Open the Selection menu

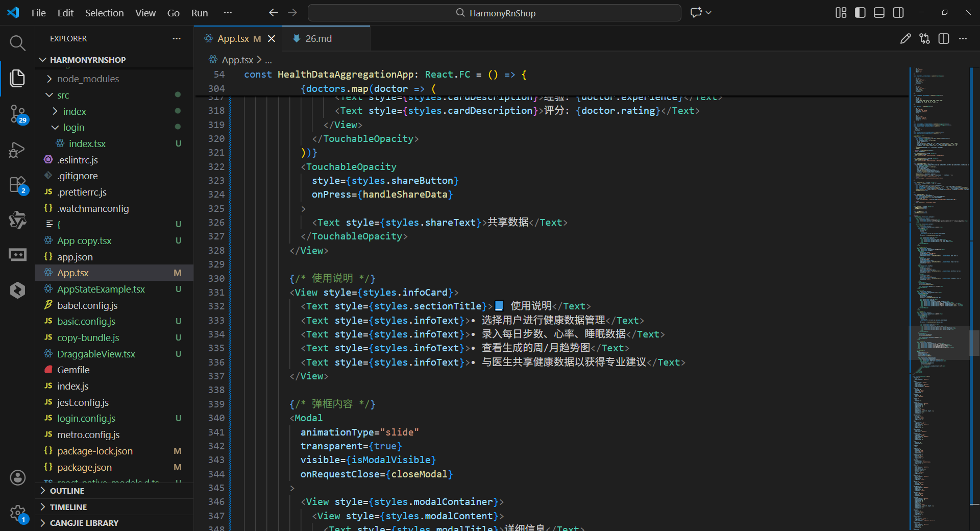pyautogui.click(x=104, y=13)
